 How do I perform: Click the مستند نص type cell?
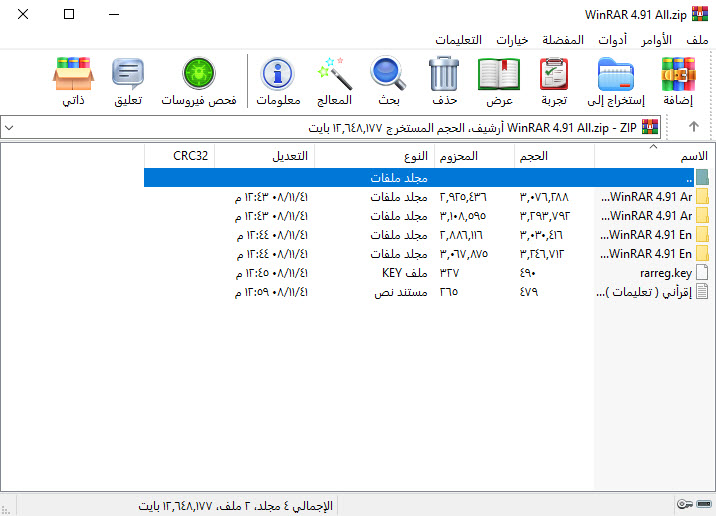pyautogui.click(x=401, y=292)
